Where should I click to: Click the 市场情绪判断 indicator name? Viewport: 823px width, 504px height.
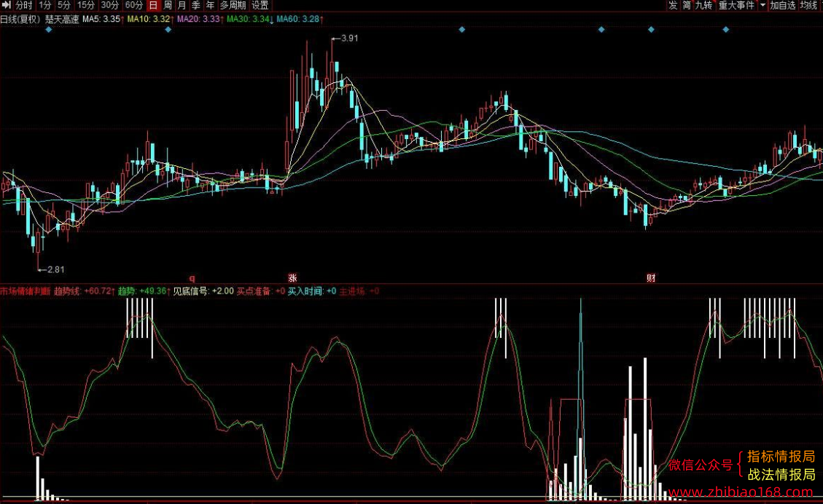coord(26,291)
